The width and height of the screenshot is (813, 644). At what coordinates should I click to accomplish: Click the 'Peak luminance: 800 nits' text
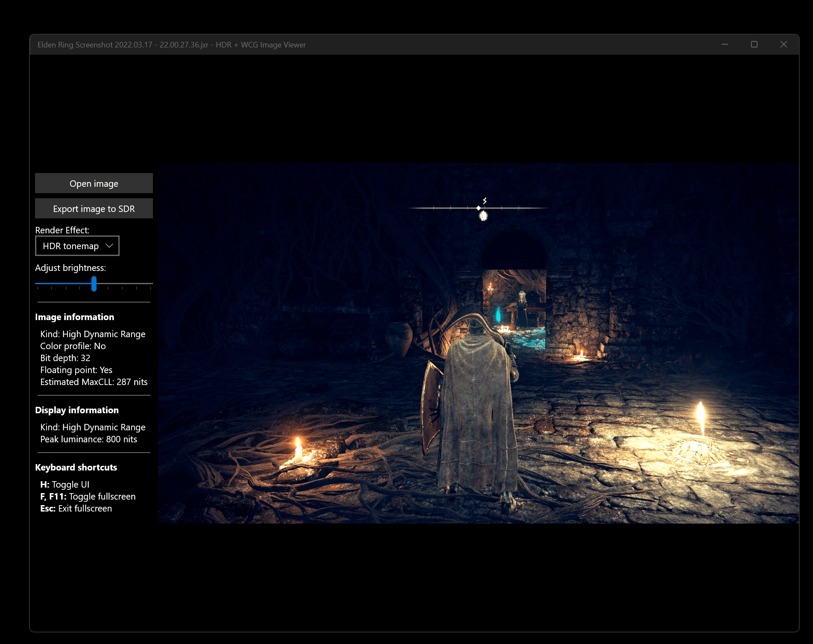point(89,439)
